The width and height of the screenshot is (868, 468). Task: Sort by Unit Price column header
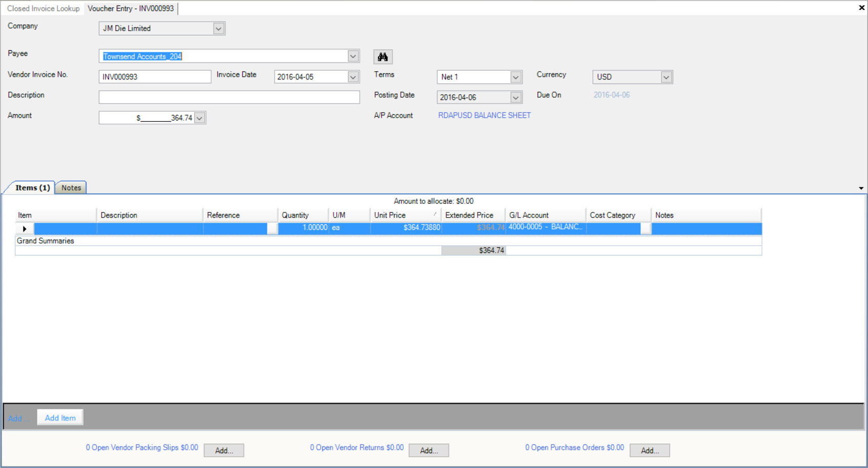point(405,215)
